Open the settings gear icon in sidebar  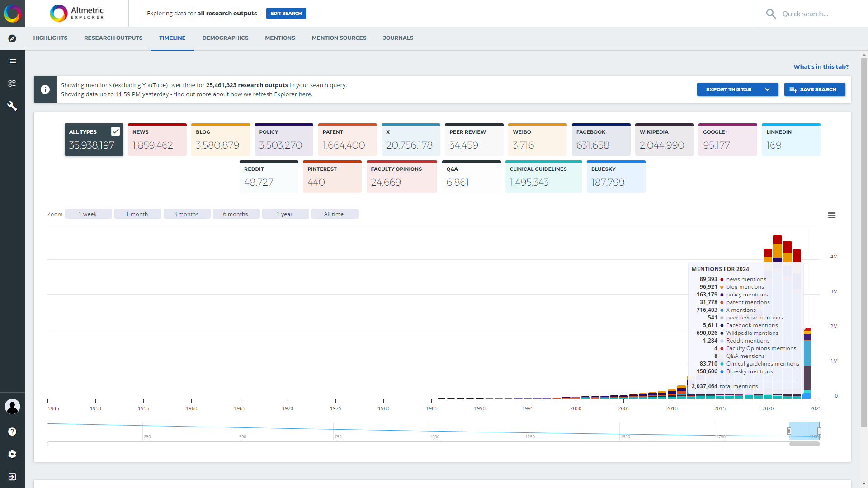(12, 454)
